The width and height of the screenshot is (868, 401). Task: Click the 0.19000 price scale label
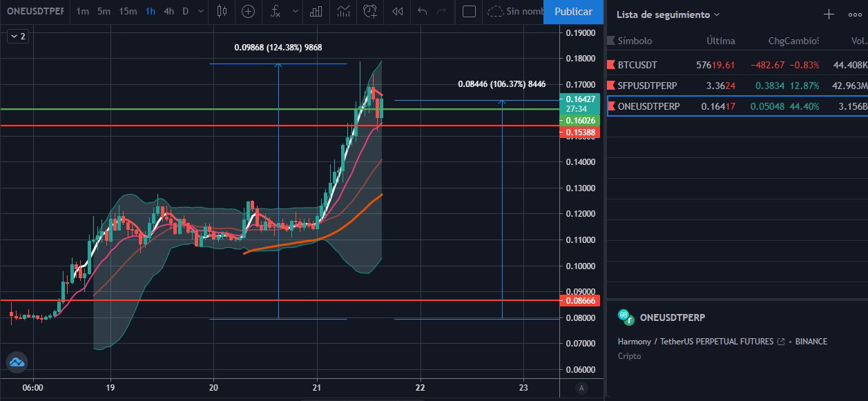[581, 32]
